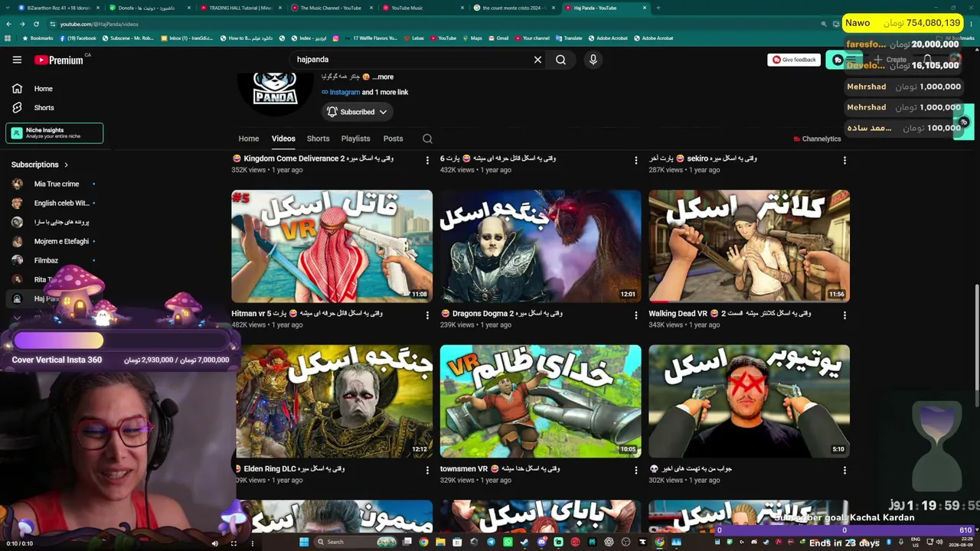Open Walking Dead VR video thumbnail
This screenshot has height=551, width=980.
(x=749, y=246)
